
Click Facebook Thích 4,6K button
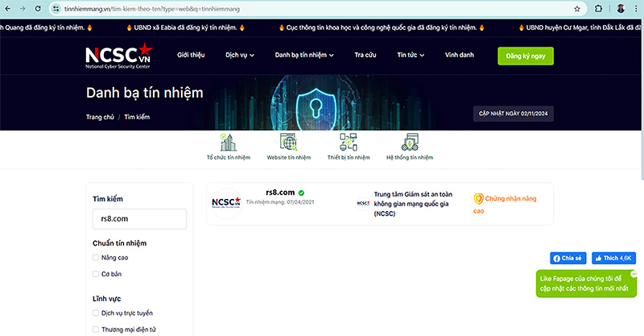coord(613,259)
